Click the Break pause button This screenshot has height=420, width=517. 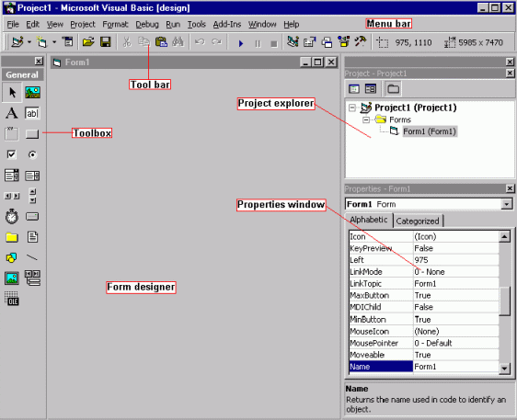(258, 43)
